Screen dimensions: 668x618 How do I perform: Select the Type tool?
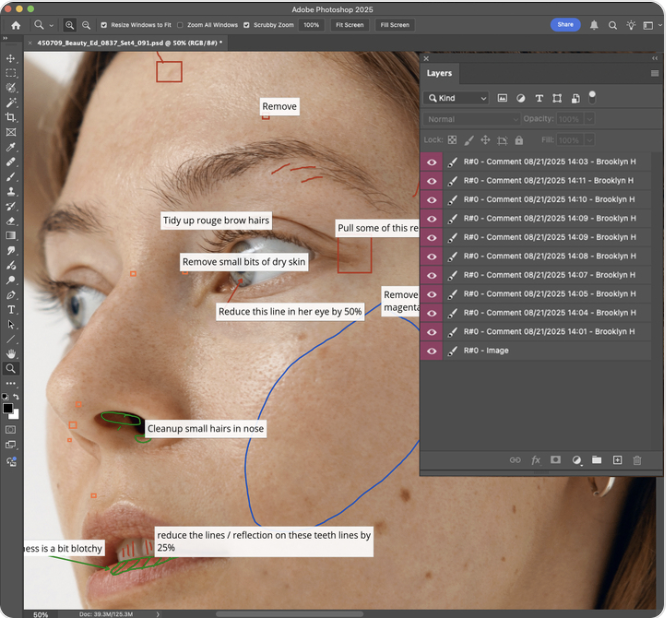pos(11,310)
